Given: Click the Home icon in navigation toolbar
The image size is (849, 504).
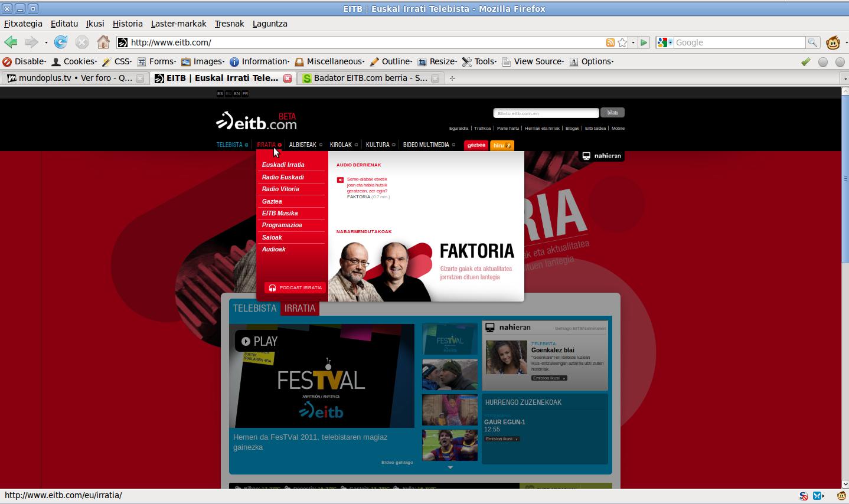Looking at the screenshot, I should (x=103, y=42).
